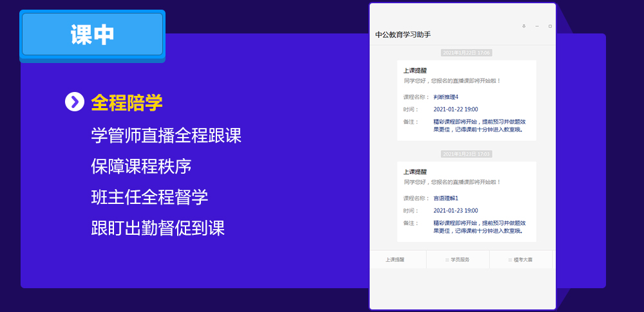Screen dimensions: 644x312
Task: Click the menu icon beside 模考大赛
Action: click(509, 260)
